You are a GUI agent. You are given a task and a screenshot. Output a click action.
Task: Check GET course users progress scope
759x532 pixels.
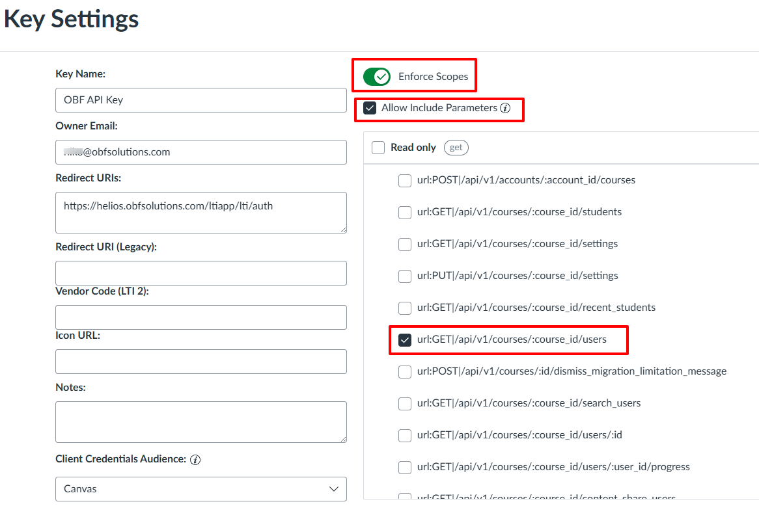[x=405, y=467]
